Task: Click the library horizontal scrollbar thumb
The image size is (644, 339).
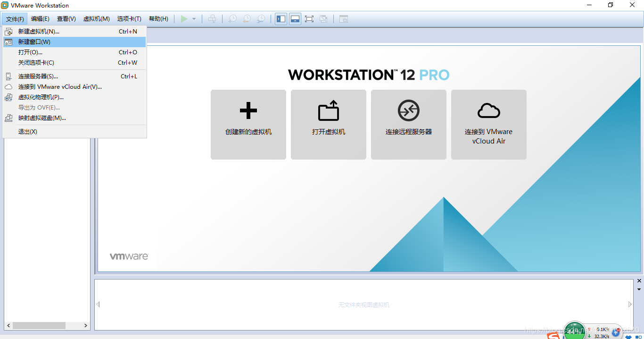Action: pos(39,326)
